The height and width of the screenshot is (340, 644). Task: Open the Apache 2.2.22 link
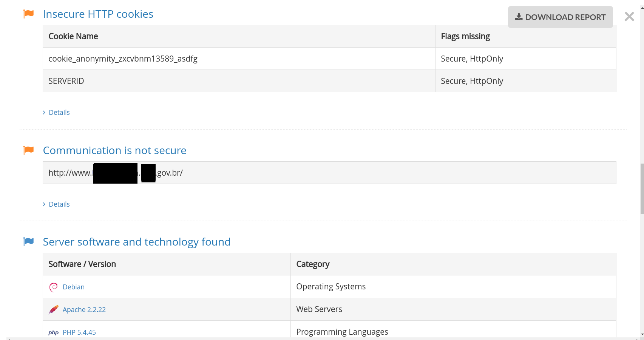pyautogui.click(x=84, y=310)
